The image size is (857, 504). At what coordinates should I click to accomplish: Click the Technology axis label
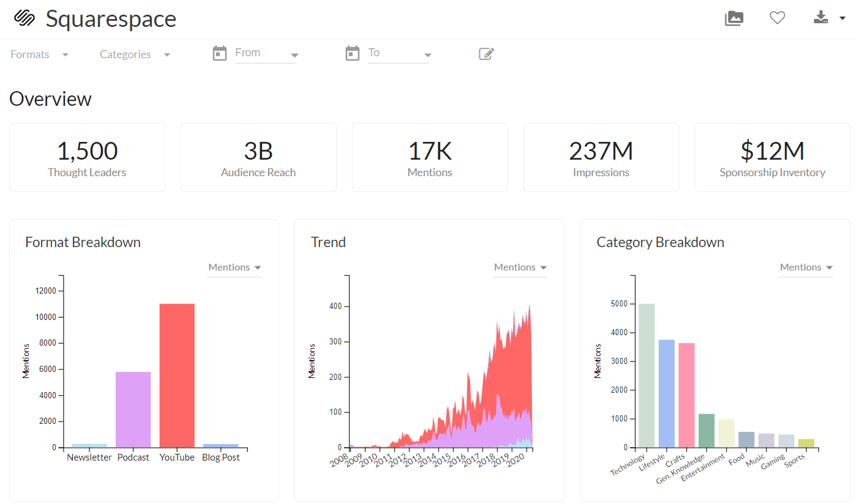coord(629,464)
